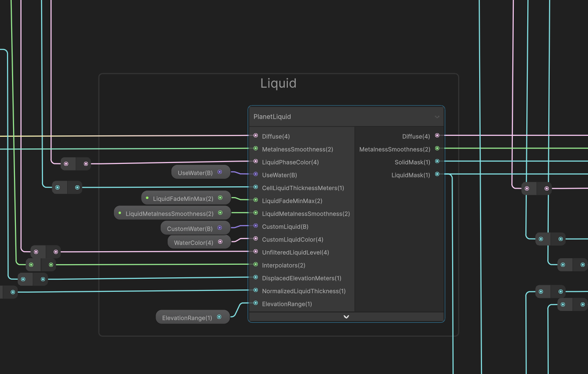This screenshot has height=374, width=588.
Task: Collapse PlanetLiquid node with header chevron
Action: coord(437,117)
